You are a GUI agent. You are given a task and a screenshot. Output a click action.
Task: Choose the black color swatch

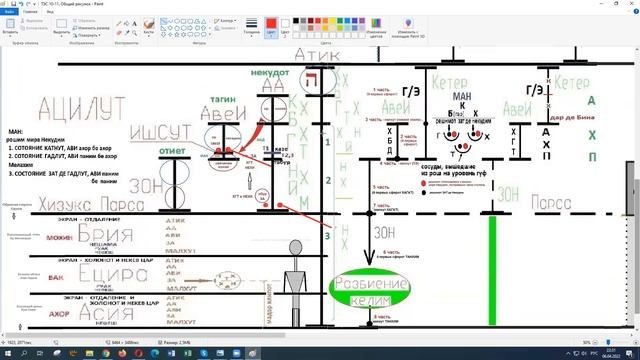296,21
